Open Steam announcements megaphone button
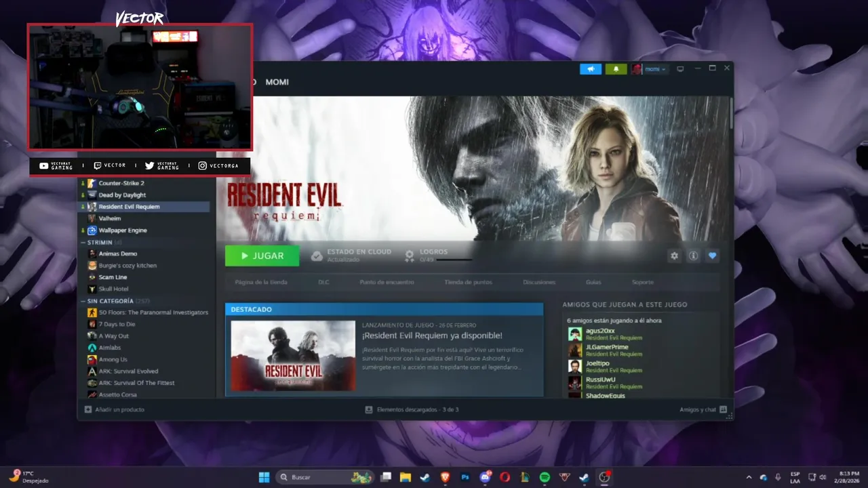Viewport: 868px width, 488px height. tap(591, 69)
